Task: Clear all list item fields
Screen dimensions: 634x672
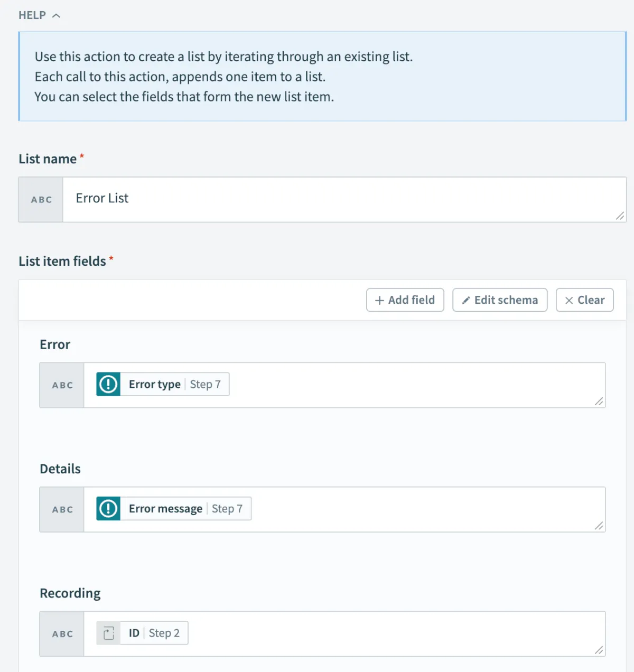Action: point(584,300)
